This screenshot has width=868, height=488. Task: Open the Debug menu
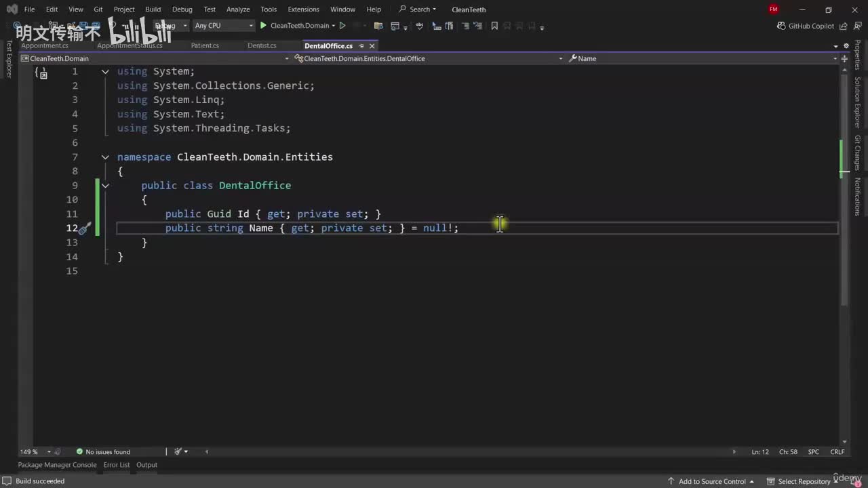click(182, 9)
